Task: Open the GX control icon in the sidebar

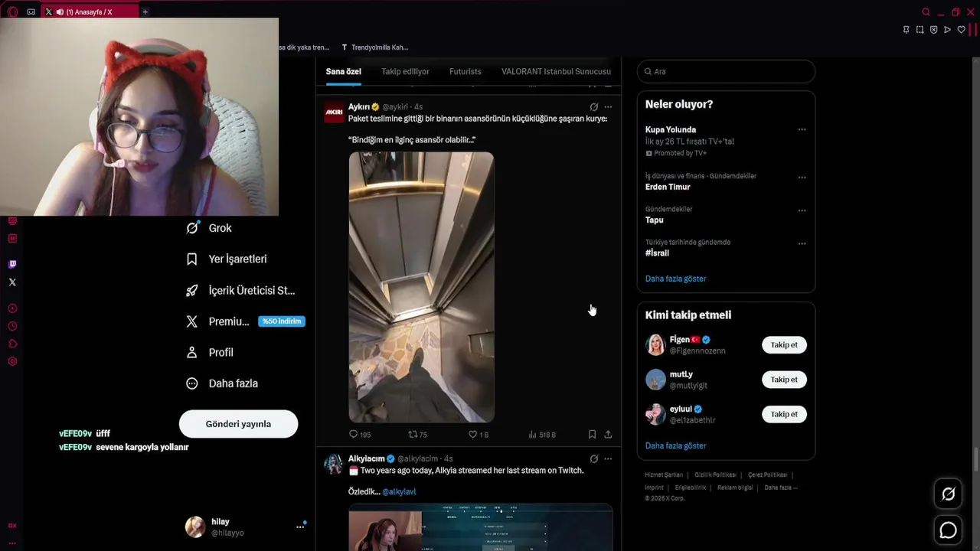Action: tap(12, 526)
